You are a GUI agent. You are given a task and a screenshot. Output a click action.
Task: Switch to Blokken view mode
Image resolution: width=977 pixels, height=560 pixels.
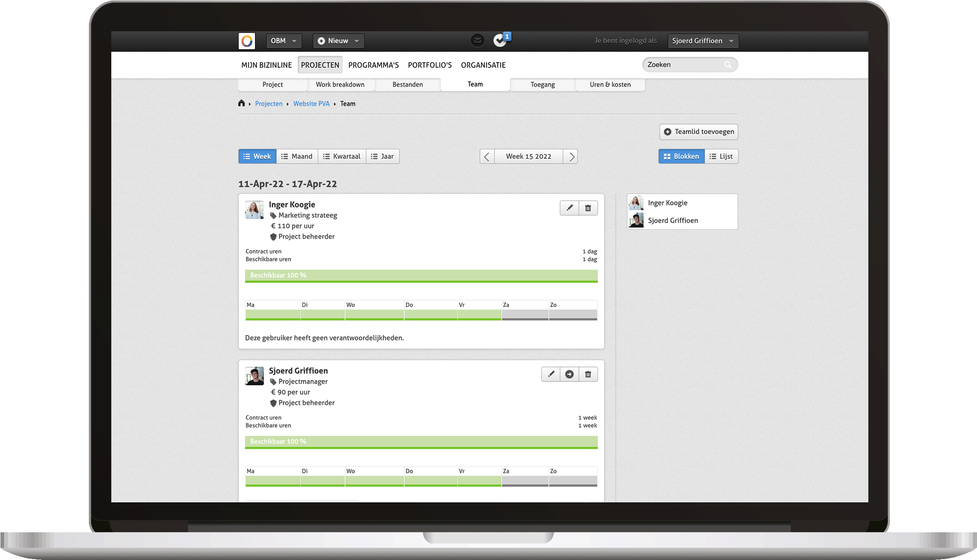681,156
